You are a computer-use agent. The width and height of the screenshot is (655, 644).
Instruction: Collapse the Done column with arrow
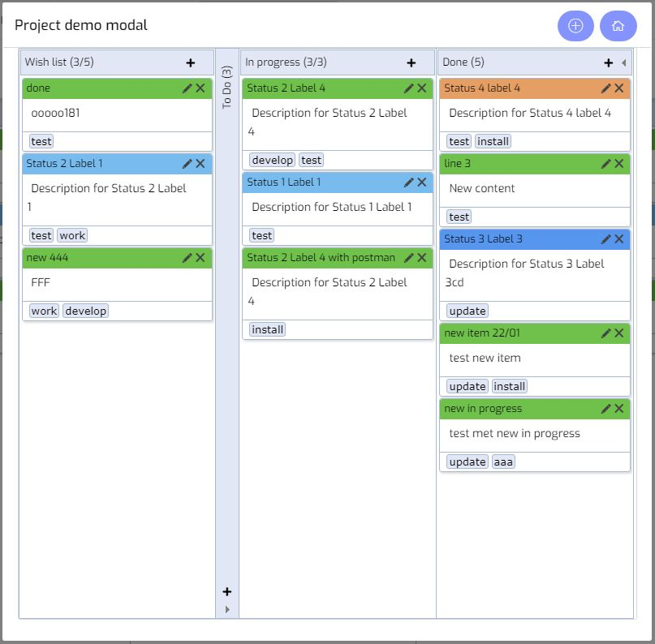623,62
